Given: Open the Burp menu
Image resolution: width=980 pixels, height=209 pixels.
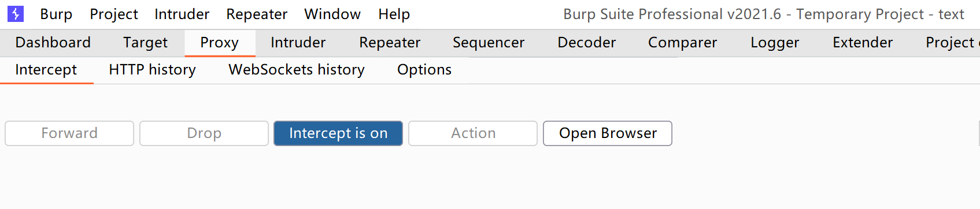Looking at the screenshot, I should (56, 14).
